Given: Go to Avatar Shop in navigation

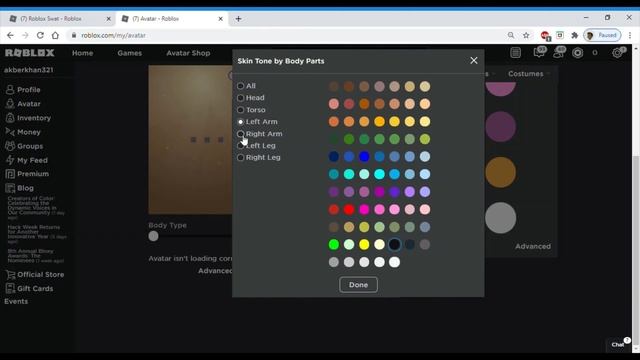Looking at the screenshot, I should (188, 53).
